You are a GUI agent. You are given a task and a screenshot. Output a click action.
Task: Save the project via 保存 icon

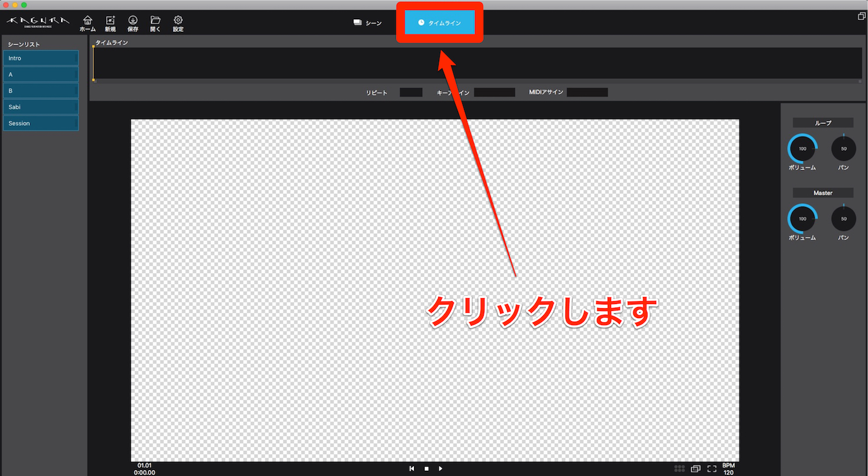133,23
